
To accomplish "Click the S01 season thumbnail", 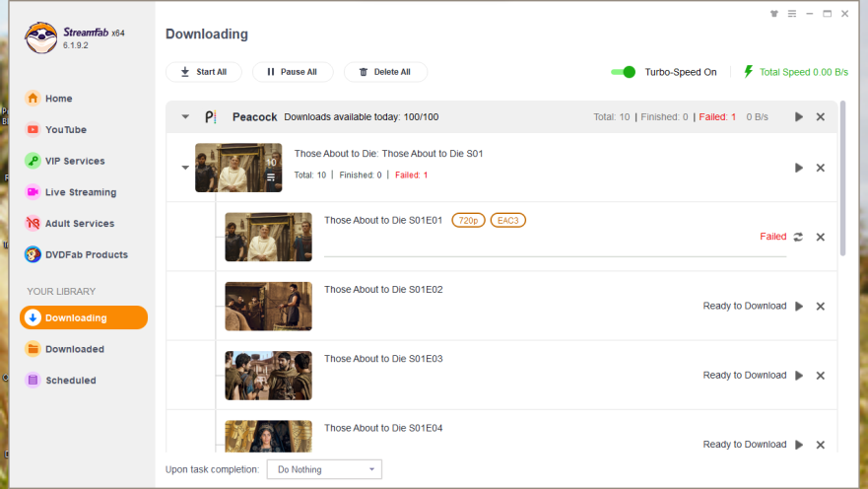I will click(238, 168).
